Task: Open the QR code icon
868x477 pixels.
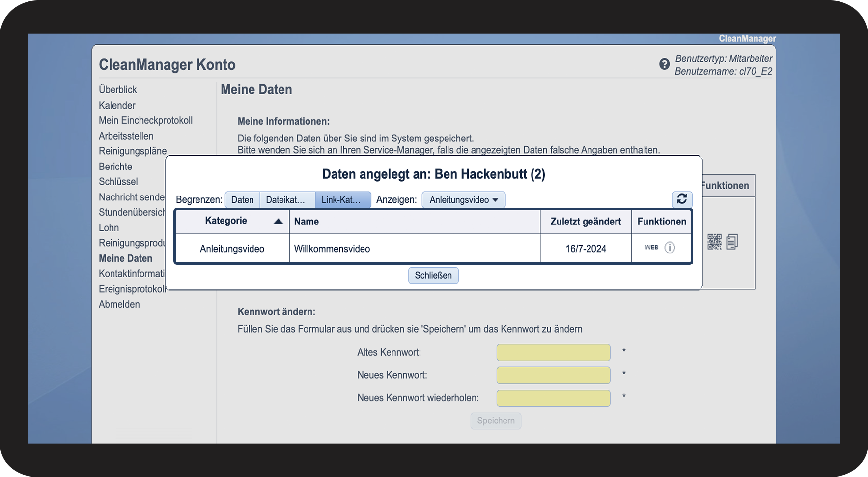Action: click(x=714, y=242)
